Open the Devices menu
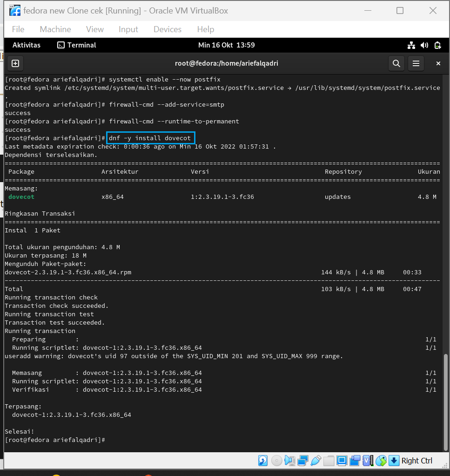Screen dimensions: 450x476 tap(168, 29)
